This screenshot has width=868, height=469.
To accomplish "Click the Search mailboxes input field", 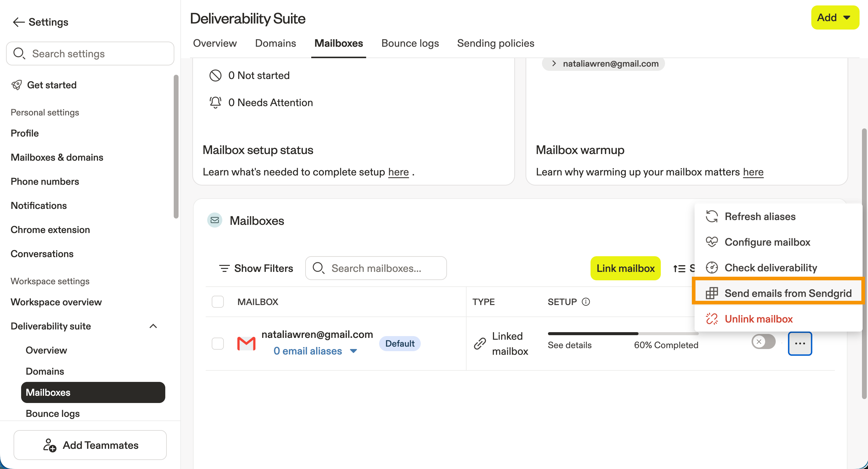I will [x=376, y=268].
